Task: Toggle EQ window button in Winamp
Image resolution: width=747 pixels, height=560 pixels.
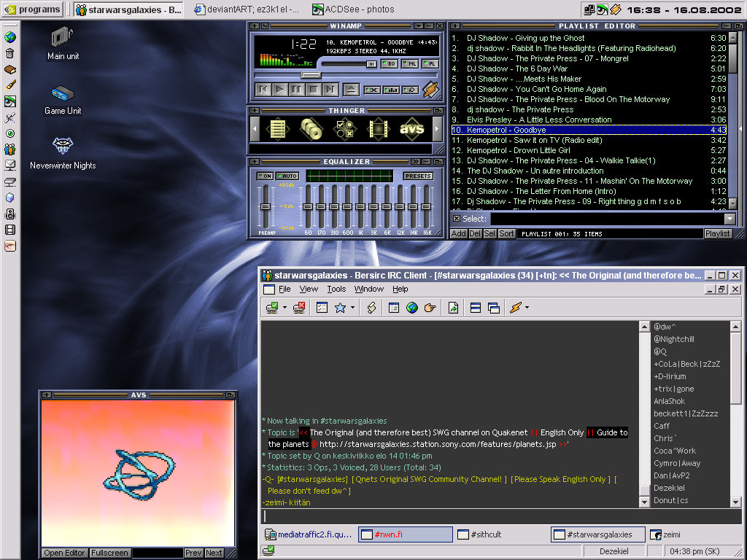Action: coord(390,64)
